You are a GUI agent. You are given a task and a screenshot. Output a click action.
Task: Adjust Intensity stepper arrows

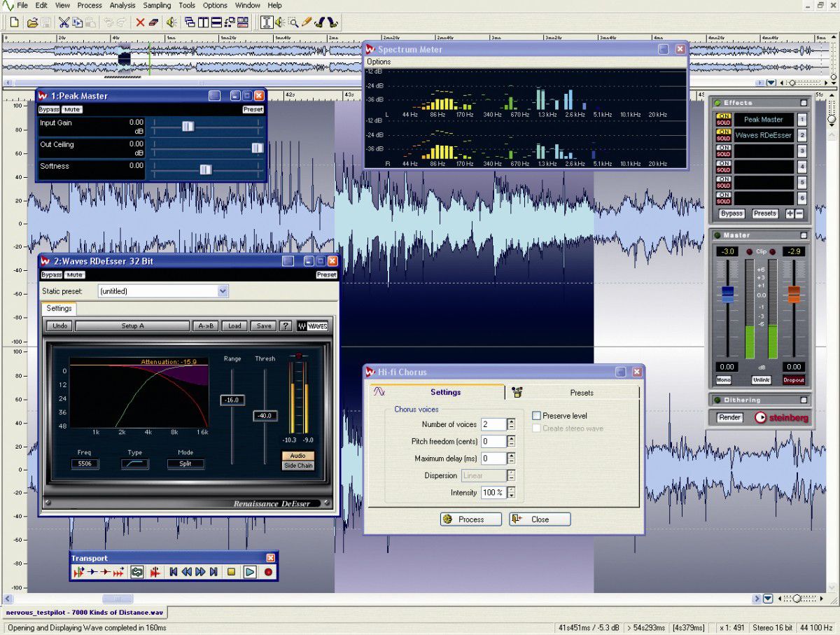click(511, 493)
